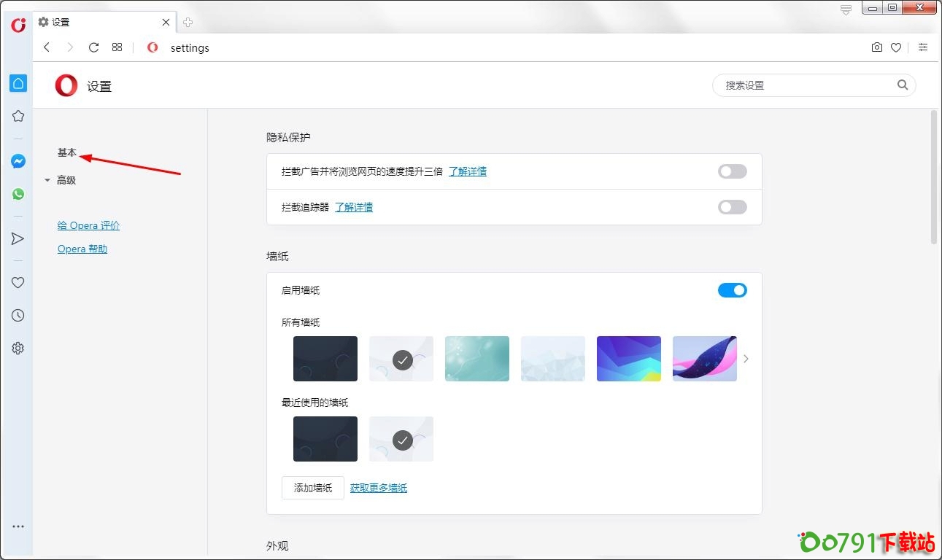Open the 获取更多墙纸 link
Screen dimensions: 942x560
point(378,488)
